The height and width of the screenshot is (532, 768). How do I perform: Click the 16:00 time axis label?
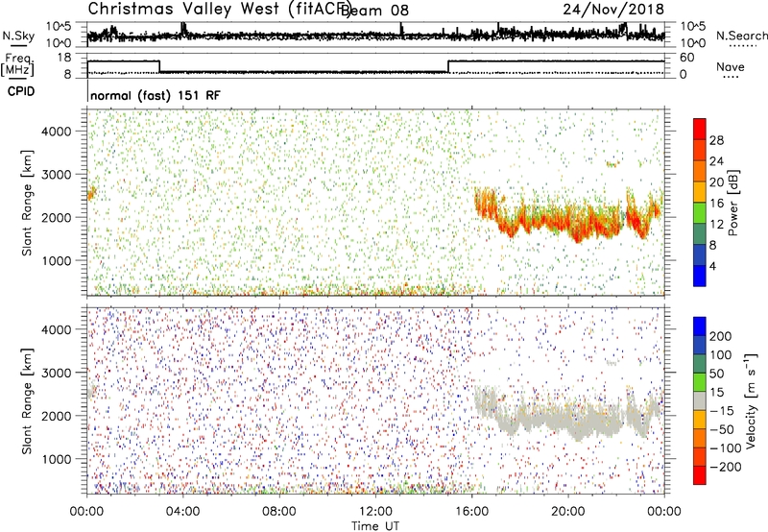[x=471, y=512]
